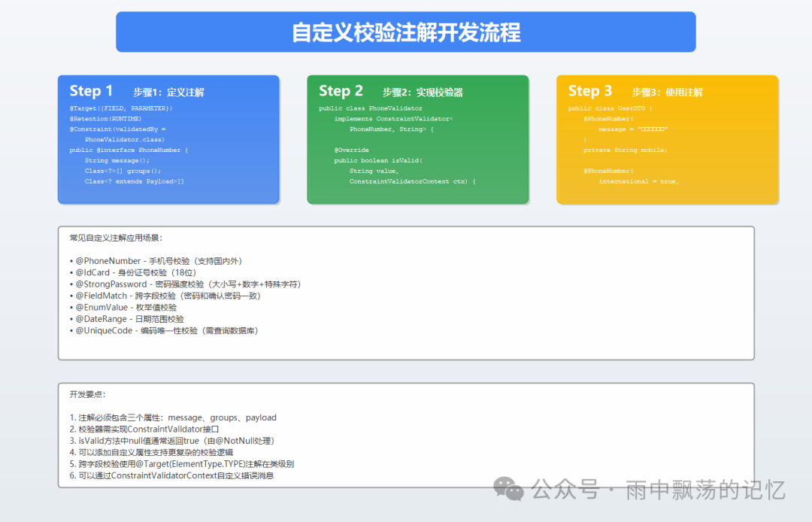Click the green Step 2 实现校验器 card
Image resolution: width=812 pixels, height=522 pixels.
pos(418,138)
